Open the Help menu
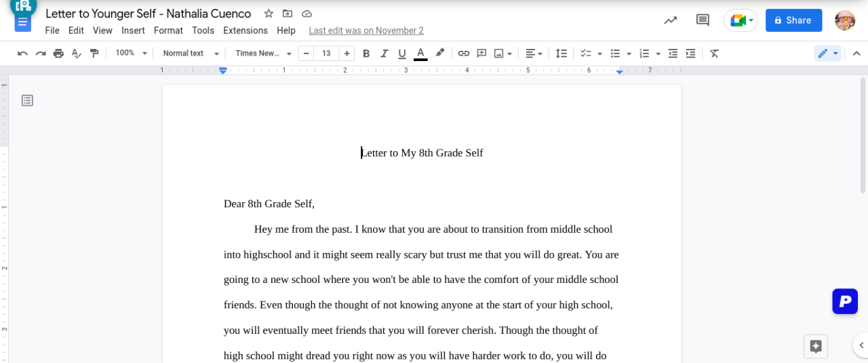 [286, 31]
